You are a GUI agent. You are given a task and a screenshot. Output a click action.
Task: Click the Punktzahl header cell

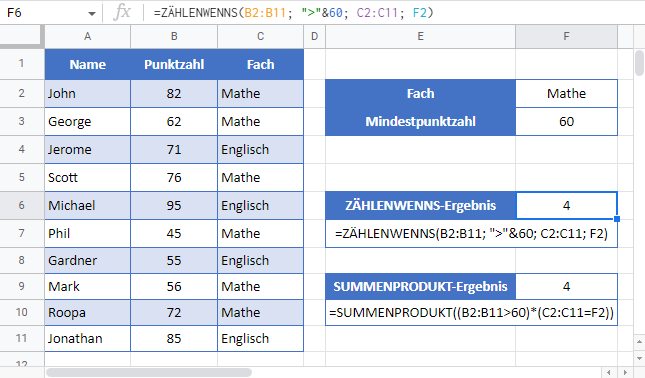pos(174,64)
